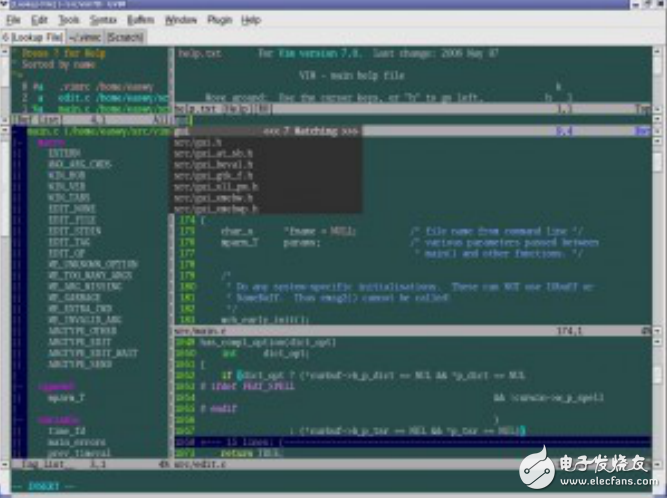
Task: Open the Window menu
Action: pos(181,19)
